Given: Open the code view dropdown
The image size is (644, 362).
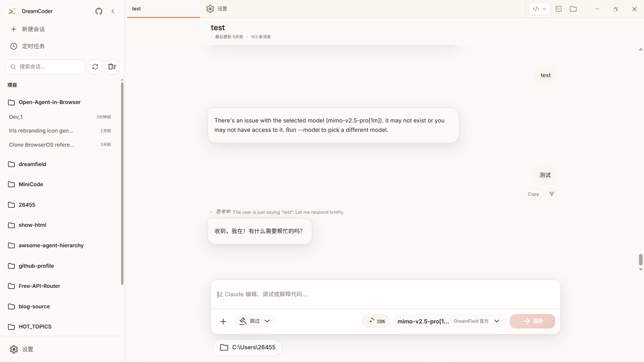Looking at the screenshot, I should pyautogui.click(x=539, y=9).
